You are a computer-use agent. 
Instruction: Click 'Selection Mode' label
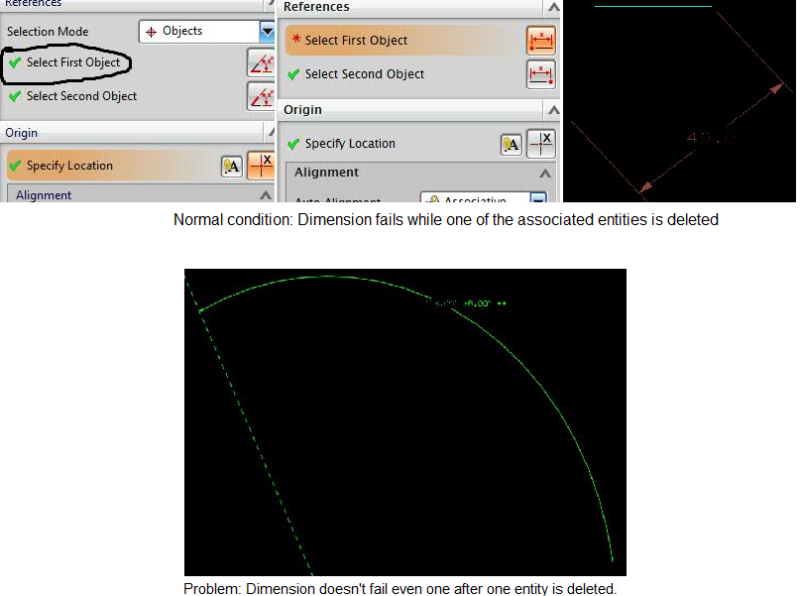pos(47,32)
